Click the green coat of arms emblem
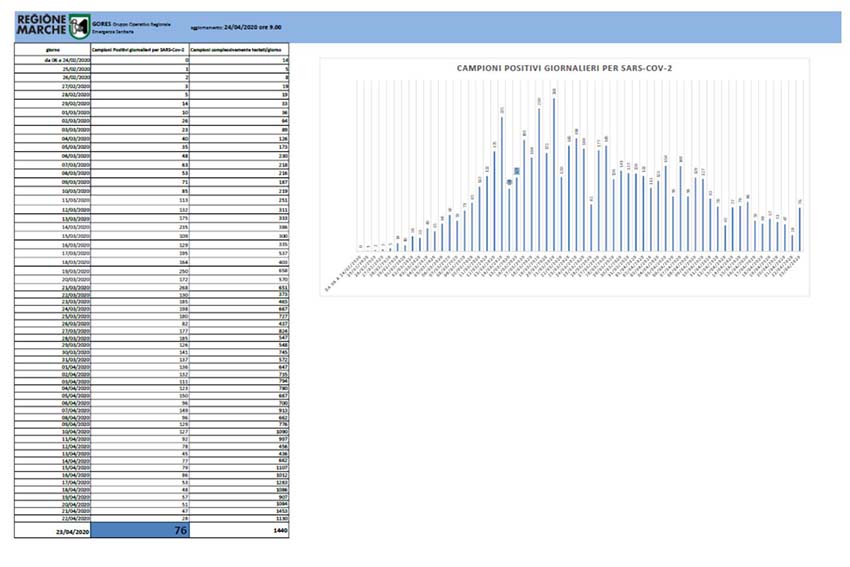 76,26
